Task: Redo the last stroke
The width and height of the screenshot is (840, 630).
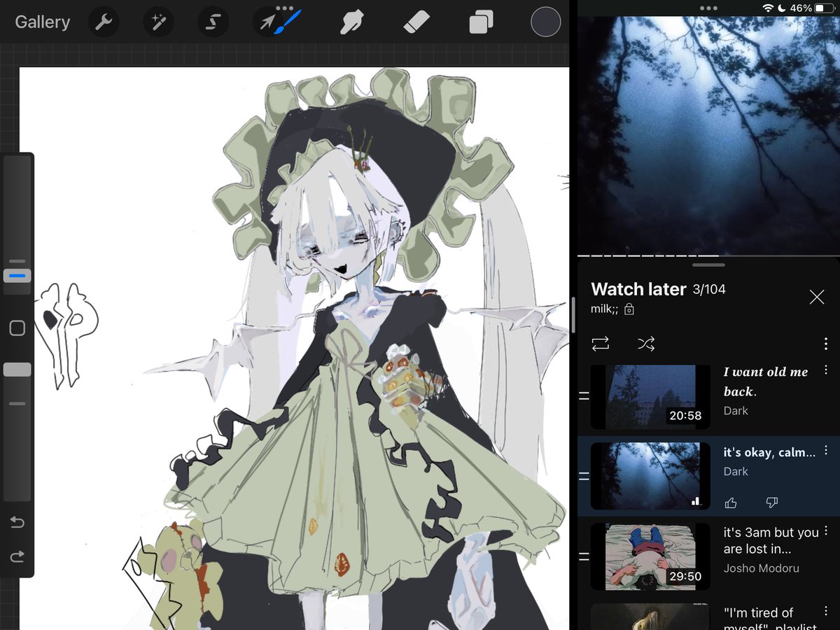Action: tap(17, 556)
